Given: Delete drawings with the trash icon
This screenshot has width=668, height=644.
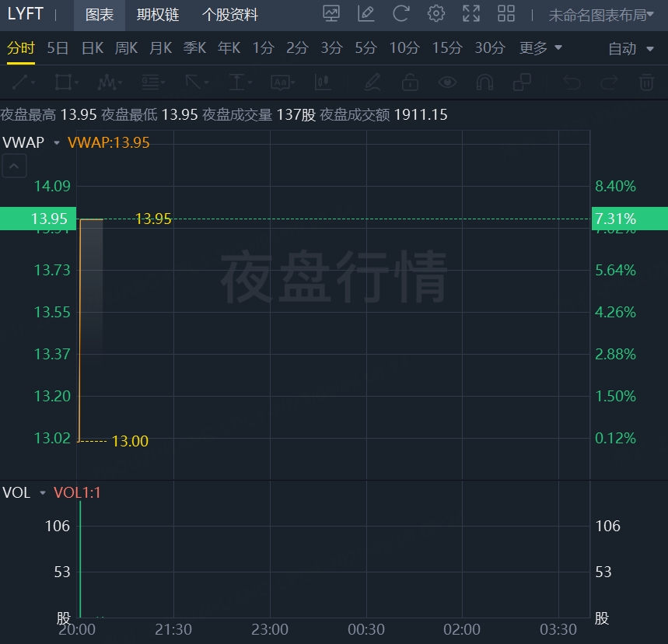Looking at the screenshot, I should pos(646,82).
